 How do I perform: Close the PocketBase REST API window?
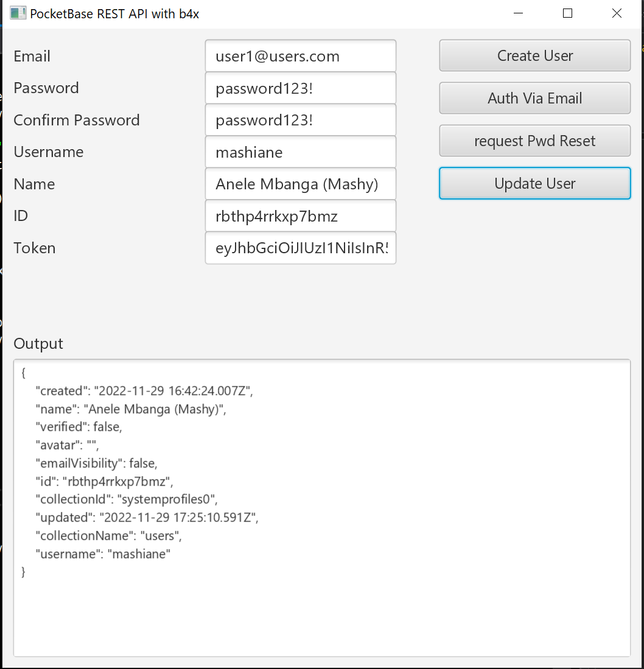click(617, 13)
